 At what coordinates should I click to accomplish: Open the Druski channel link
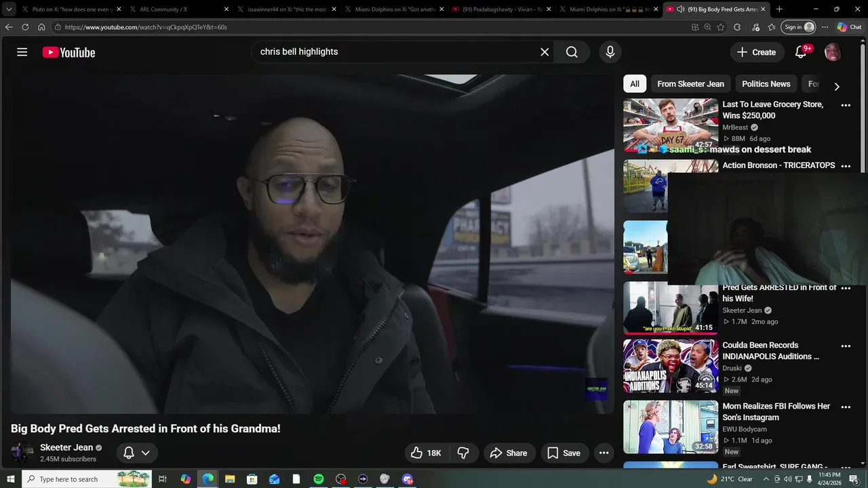(x=732, y=368)
